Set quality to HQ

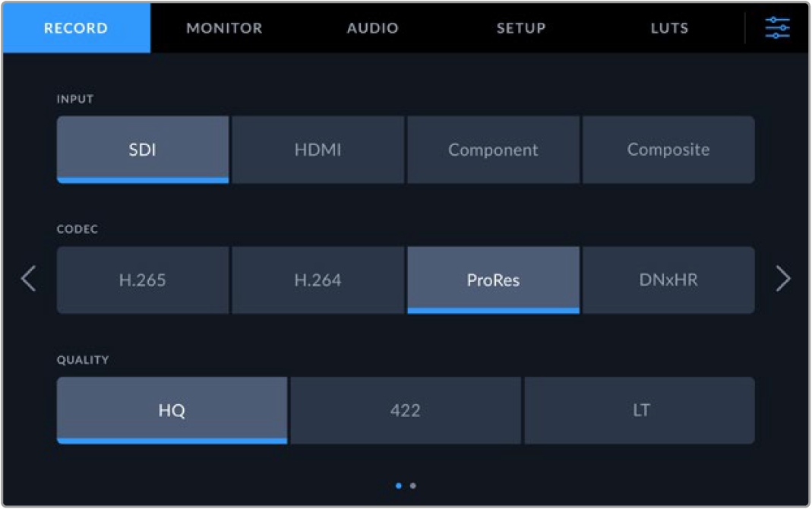point(172,410)
